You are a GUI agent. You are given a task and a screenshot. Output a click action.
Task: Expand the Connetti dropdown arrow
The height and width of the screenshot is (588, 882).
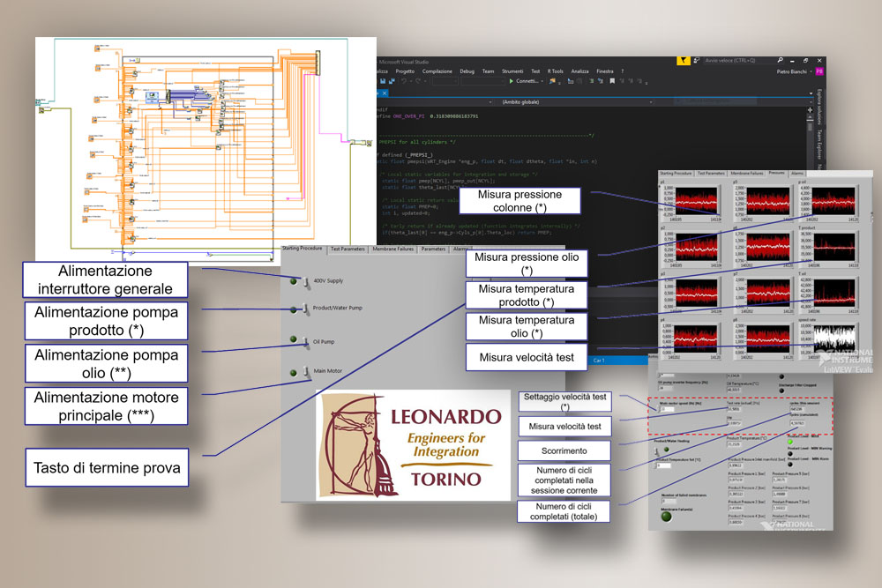pyautogui.click(x=542, y=81)
